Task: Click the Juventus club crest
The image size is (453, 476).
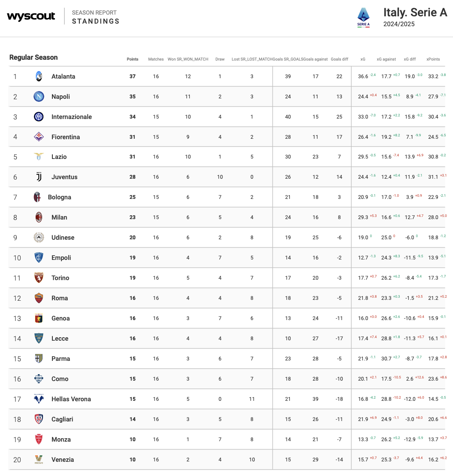Action: [x=39, y=177]
